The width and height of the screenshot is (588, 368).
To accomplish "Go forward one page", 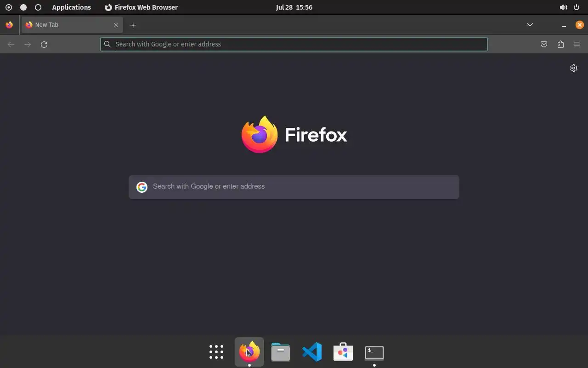I will point(28,44).
